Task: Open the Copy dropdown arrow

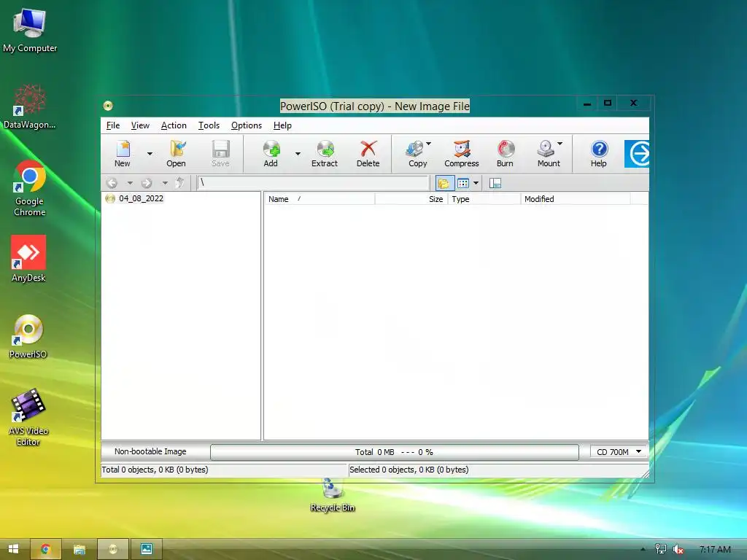Action: 429,144
